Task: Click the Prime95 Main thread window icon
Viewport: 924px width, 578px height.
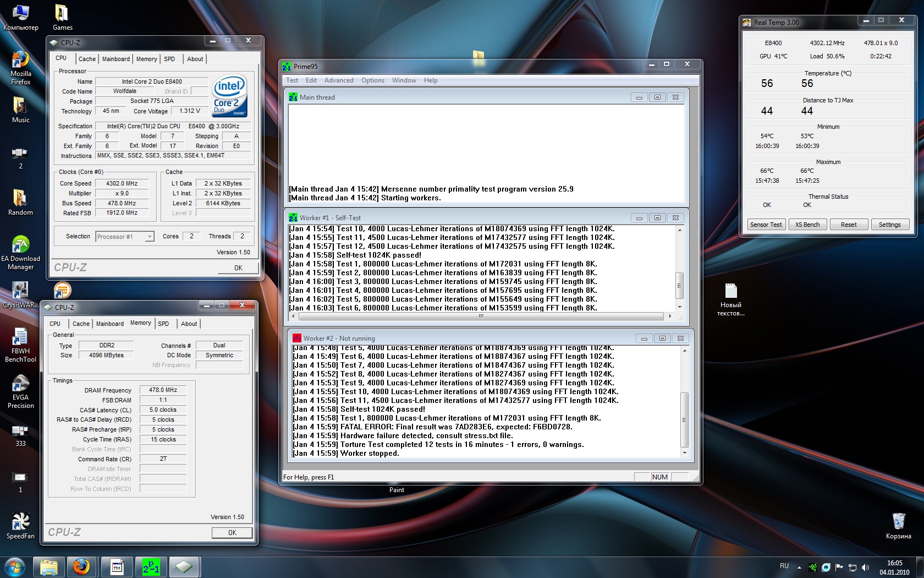Action: [293, 97]
